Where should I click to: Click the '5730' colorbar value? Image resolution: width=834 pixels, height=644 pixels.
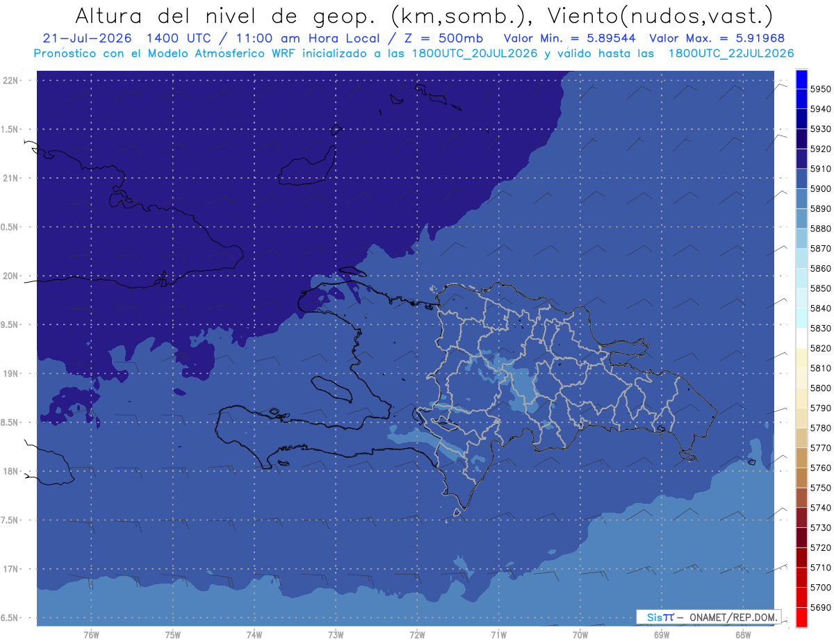tap(821, 527)
